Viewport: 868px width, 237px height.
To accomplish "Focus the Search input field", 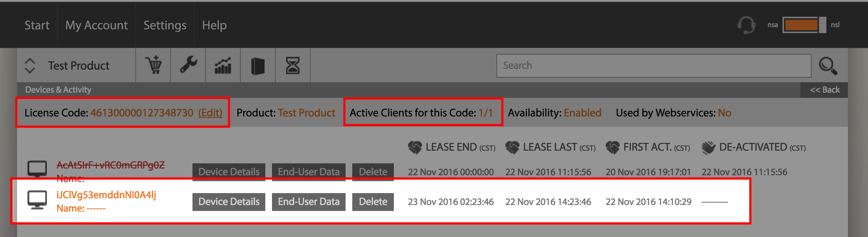I will click(x=654, y=66).
